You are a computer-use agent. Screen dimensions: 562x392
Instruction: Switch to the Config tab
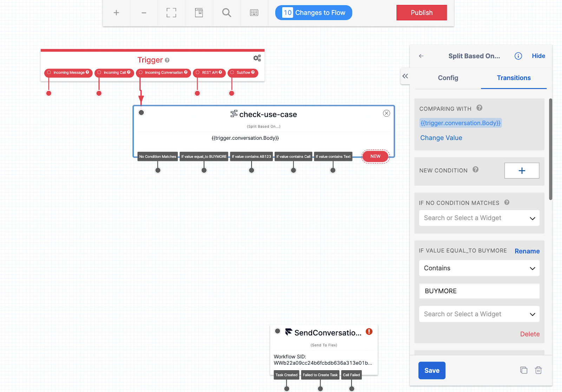(448, 78)
